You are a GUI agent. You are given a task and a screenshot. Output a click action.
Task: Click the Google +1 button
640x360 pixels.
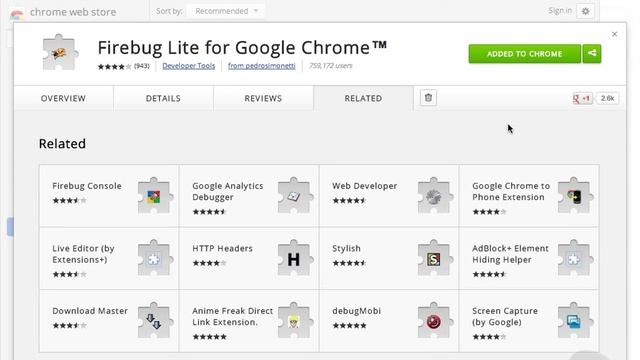[x=582, y=98]
